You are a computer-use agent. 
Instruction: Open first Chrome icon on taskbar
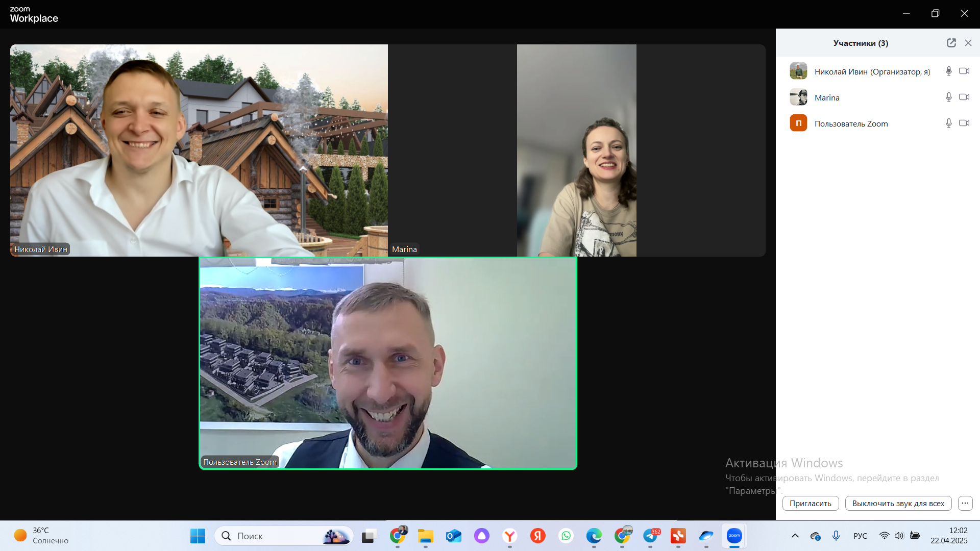(398, 536)
